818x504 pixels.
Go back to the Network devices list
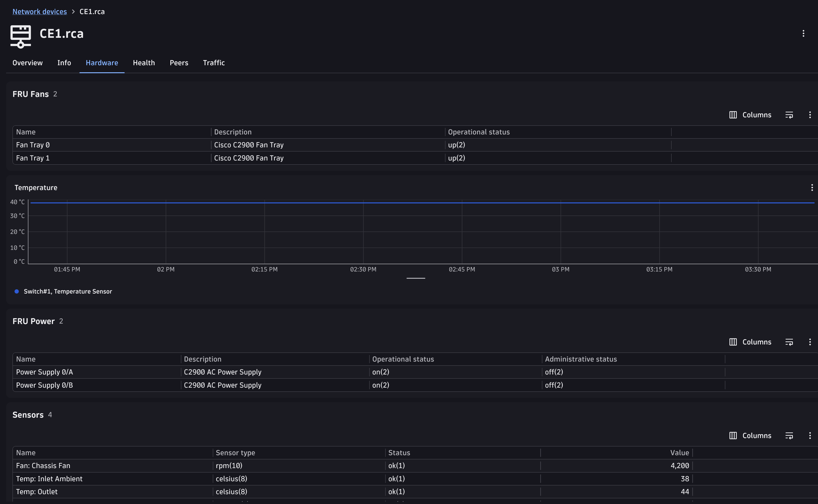(x=40, y=12)
